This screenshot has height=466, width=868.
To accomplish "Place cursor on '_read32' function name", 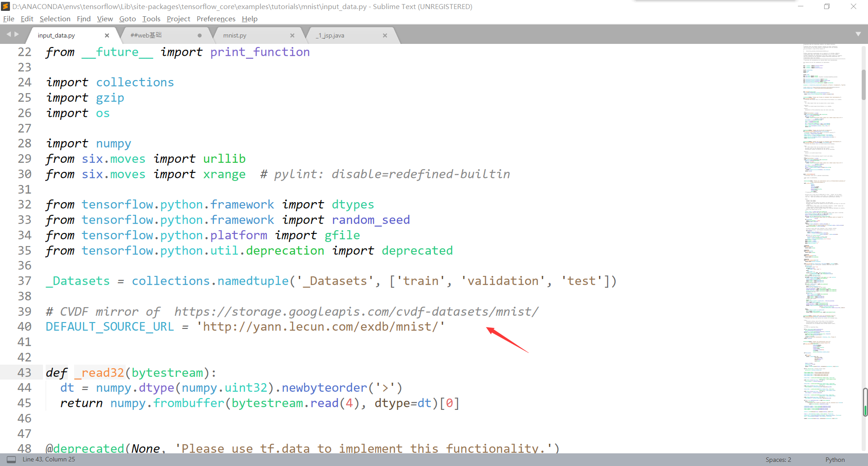I will click(99, 373).
